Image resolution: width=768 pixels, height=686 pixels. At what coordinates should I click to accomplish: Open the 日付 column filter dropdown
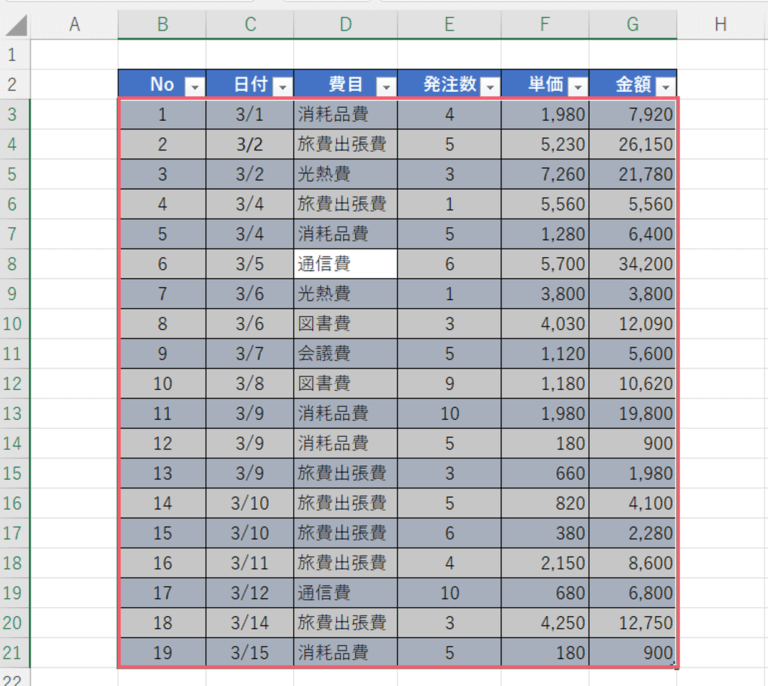point(282,87)
